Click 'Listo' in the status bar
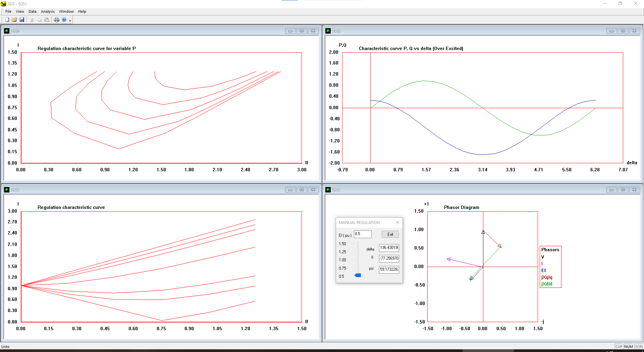This screenshot has width=644, height=352. 5,347
